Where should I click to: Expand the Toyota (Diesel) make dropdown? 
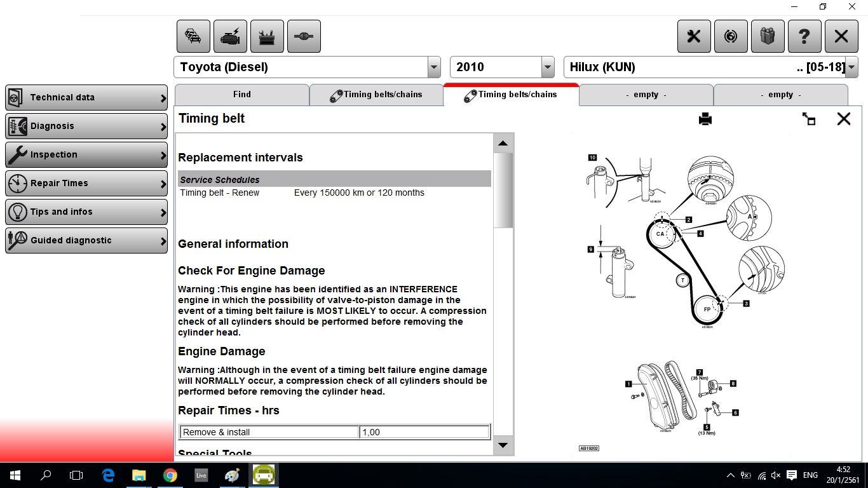tap(434, 67)
